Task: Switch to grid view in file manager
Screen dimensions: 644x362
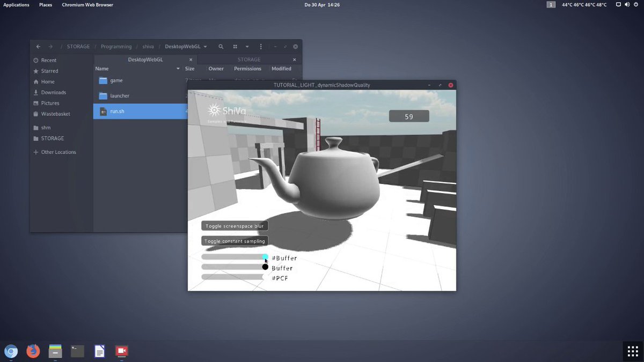Action: [x=235, y=47]
